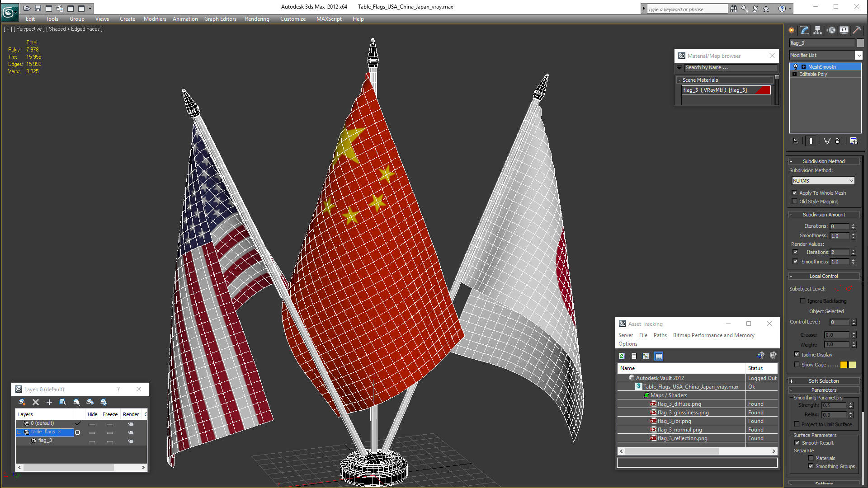Click Remove Modifier from stack icon
This screenshot has width=868, height=488.
click(838, 141)
